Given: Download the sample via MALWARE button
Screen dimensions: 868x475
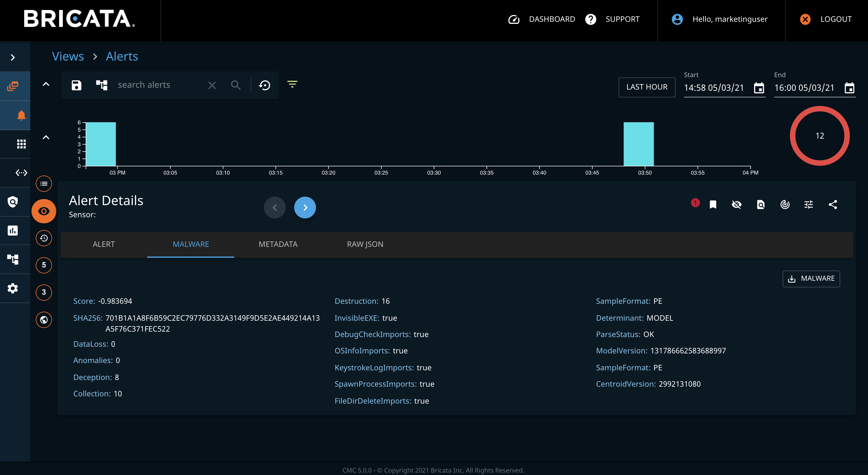Looking at the screenshot, I should click(x=811, y=279).
